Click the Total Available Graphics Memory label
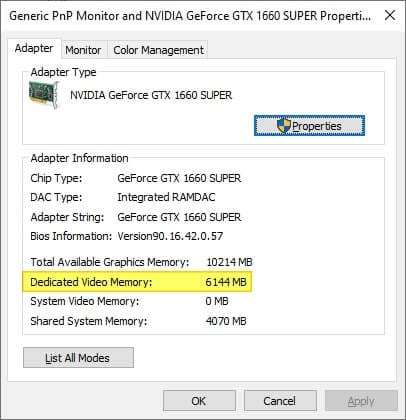Screen dimensions: 406x420 coord(110,262)
